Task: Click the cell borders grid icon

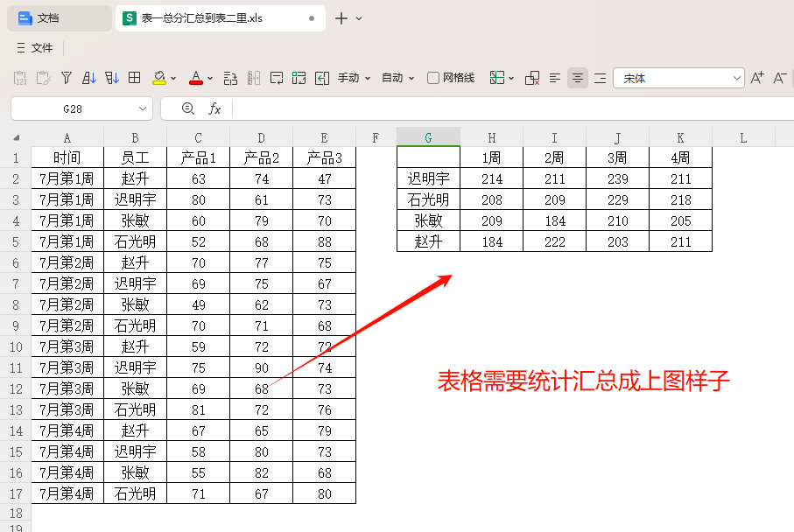Action: click(135, 78)
